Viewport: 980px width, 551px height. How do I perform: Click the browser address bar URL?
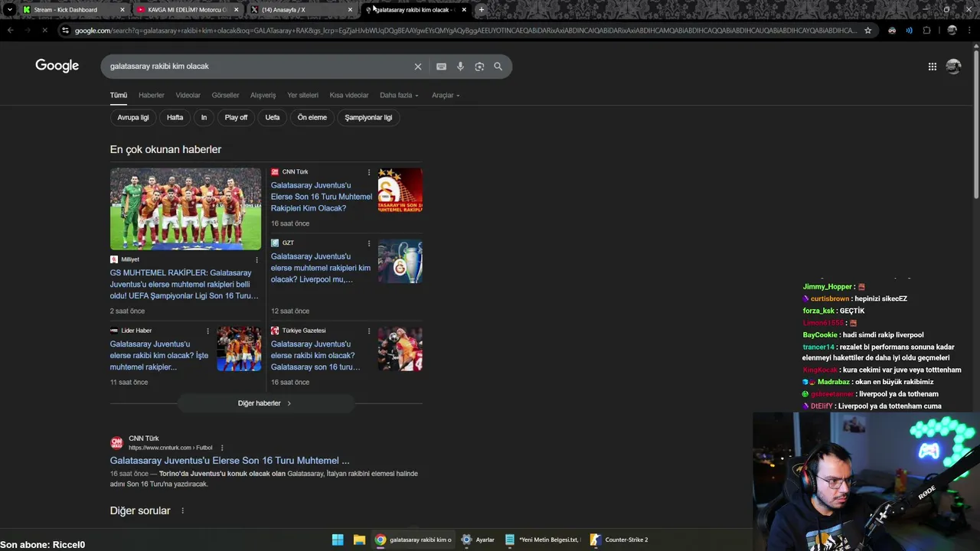pos(465,31)
